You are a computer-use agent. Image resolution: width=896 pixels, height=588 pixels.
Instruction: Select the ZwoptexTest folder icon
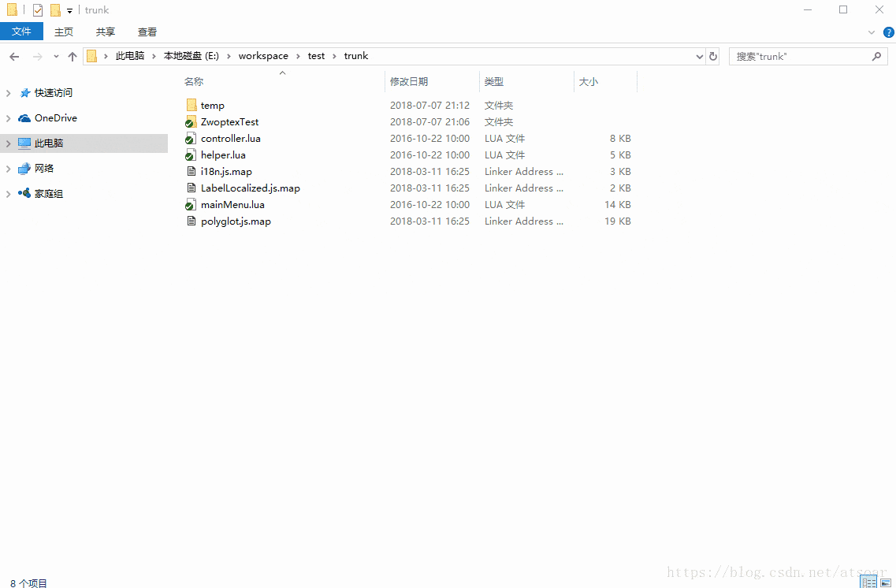(191, 121)
